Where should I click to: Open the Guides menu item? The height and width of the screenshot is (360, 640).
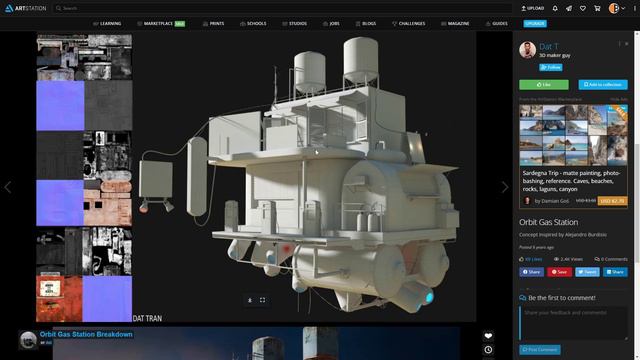(496, 24)
